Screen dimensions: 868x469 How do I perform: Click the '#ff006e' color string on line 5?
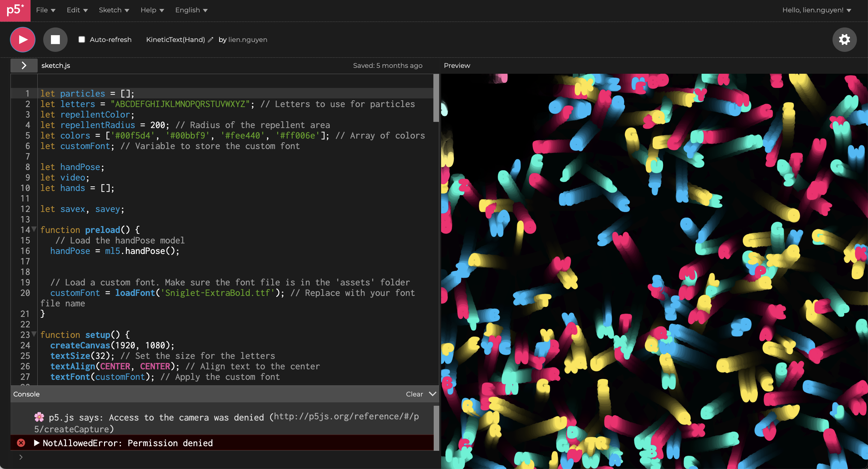tap(297, 135)
